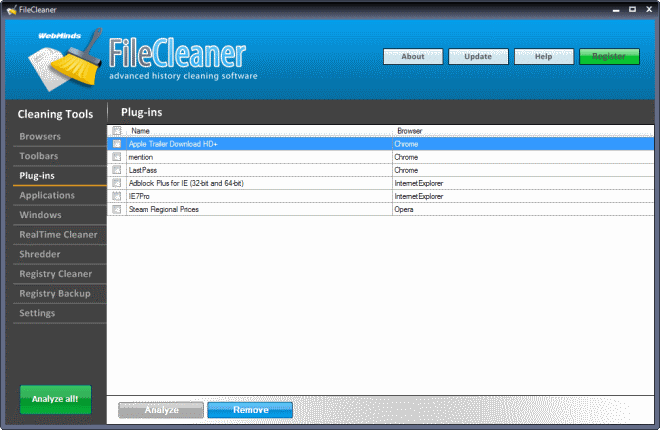
Task: Open Registry Backup
Action: point(55,294)
